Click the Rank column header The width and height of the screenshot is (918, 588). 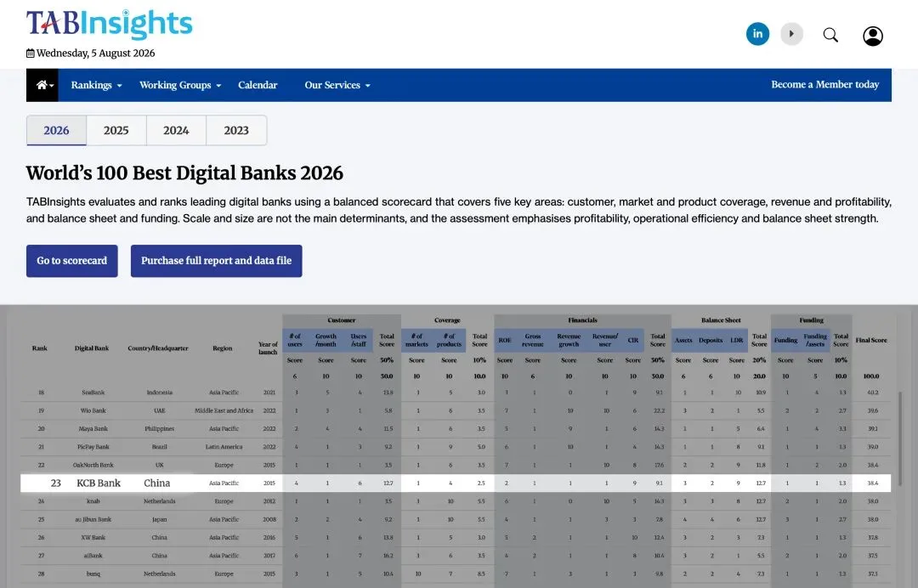coord(40,348)
